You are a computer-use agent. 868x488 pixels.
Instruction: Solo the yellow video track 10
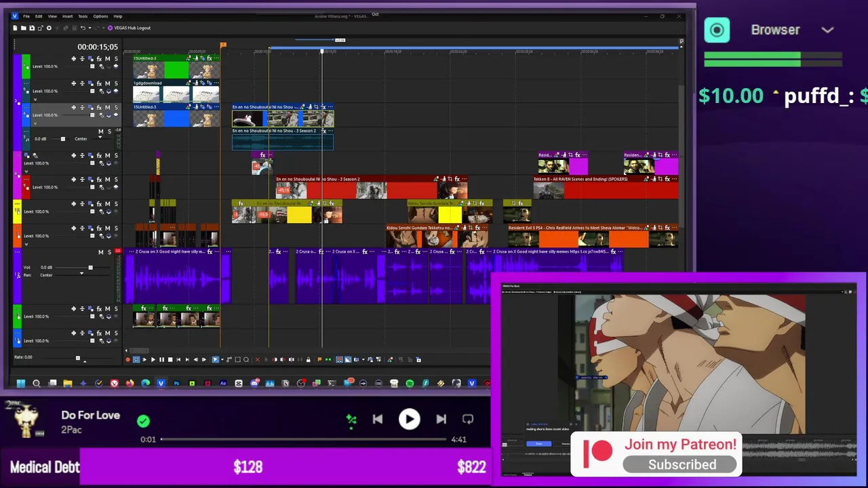115,204
